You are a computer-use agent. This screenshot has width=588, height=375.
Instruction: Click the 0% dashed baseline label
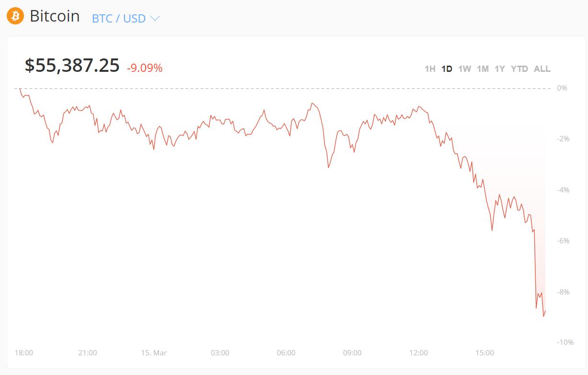[x=562, y=88]
